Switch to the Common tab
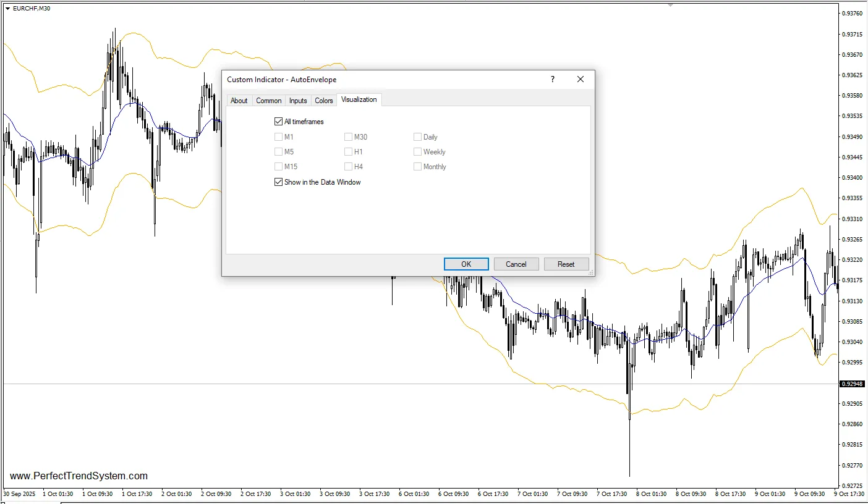868x504 pixels. 268,101
